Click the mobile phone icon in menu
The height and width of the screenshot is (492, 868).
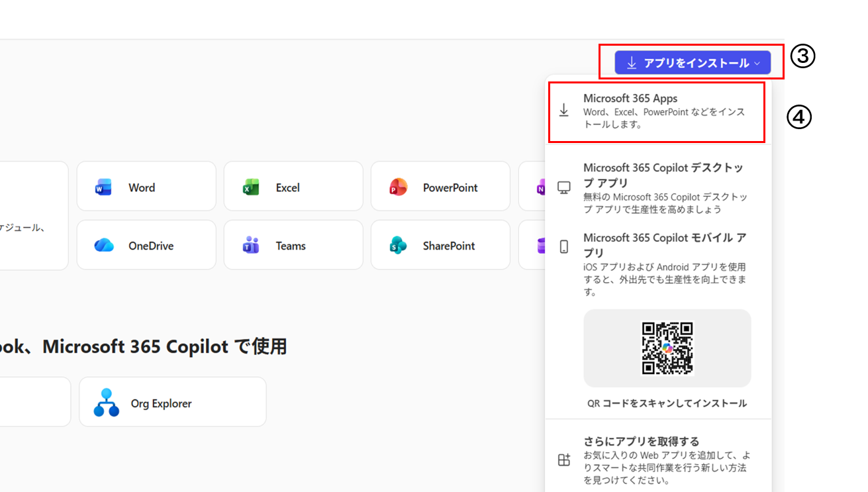pyautogui.click(x=564, y=247)
